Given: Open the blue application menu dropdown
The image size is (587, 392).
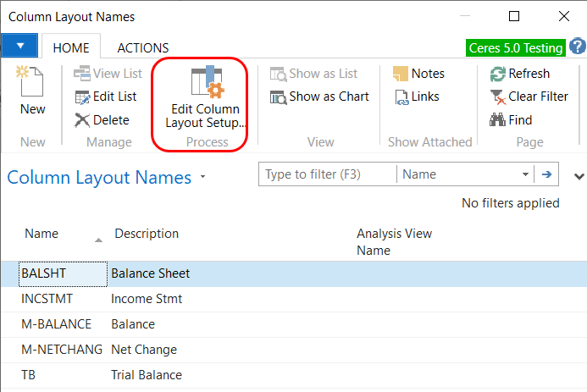Looking at the screenshot, I should 19,46.
